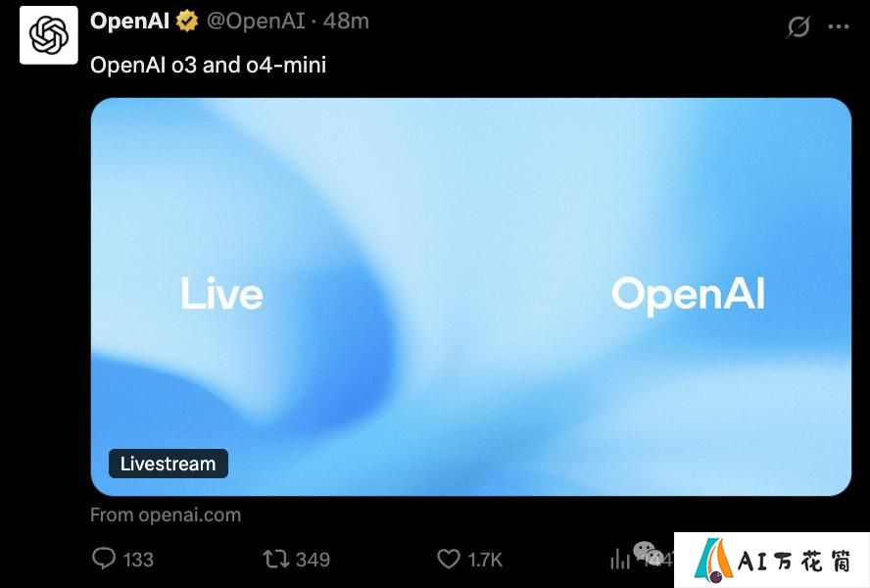Open the blue livestream card thumbnail
The width and height of the screenshot is (870, 588).
click(x=471, y=297)
